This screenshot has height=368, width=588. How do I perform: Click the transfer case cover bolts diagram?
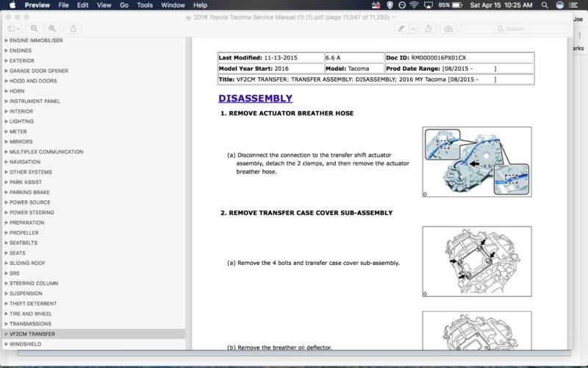pos(476,261)
